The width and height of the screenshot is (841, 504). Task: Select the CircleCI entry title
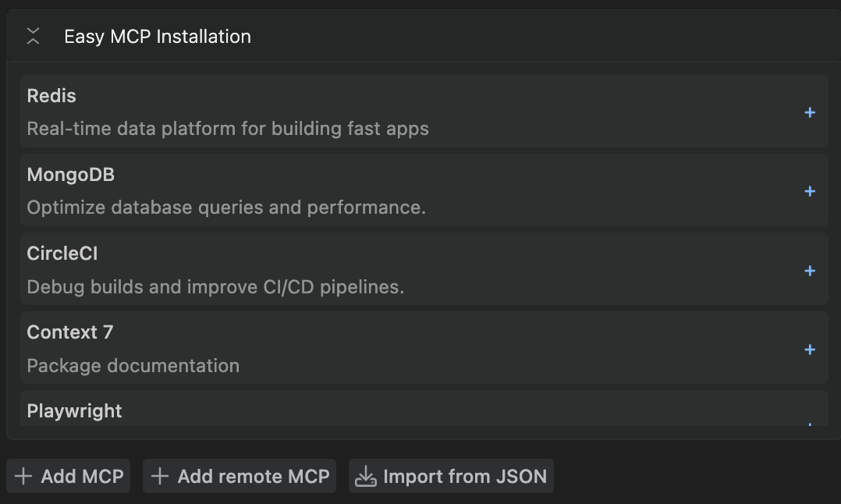coord(62,254)
